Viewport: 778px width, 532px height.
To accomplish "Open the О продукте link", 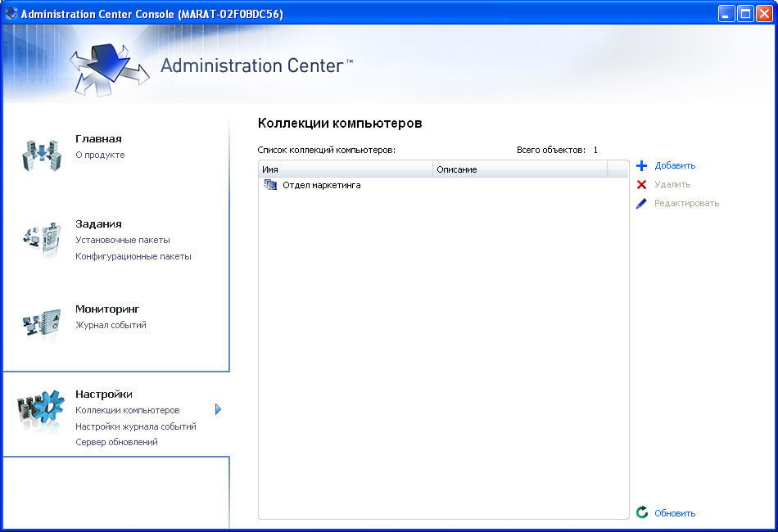I will click(100, 155).
